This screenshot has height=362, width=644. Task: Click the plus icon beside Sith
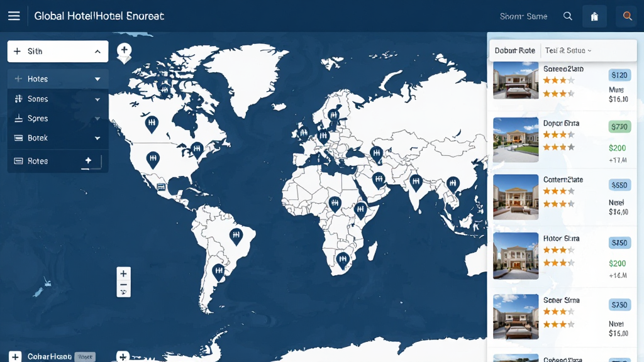tap(17, 52)
